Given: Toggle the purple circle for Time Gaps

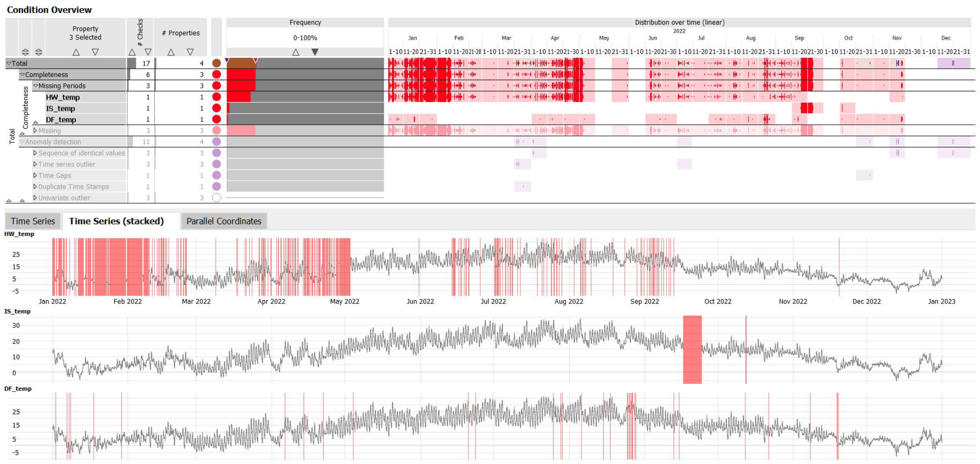Looking at the screenshot, I should [217, 176].
